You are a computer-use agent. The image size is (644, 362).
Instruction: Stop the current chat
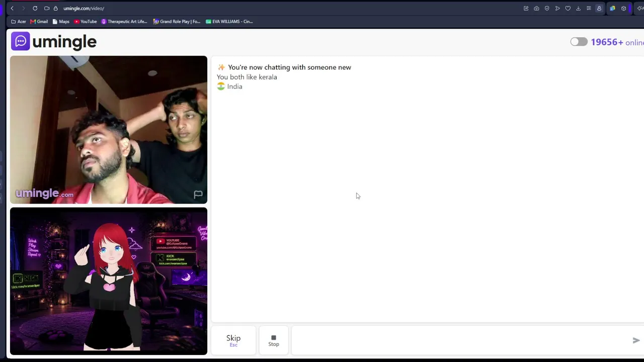point(274,340)
